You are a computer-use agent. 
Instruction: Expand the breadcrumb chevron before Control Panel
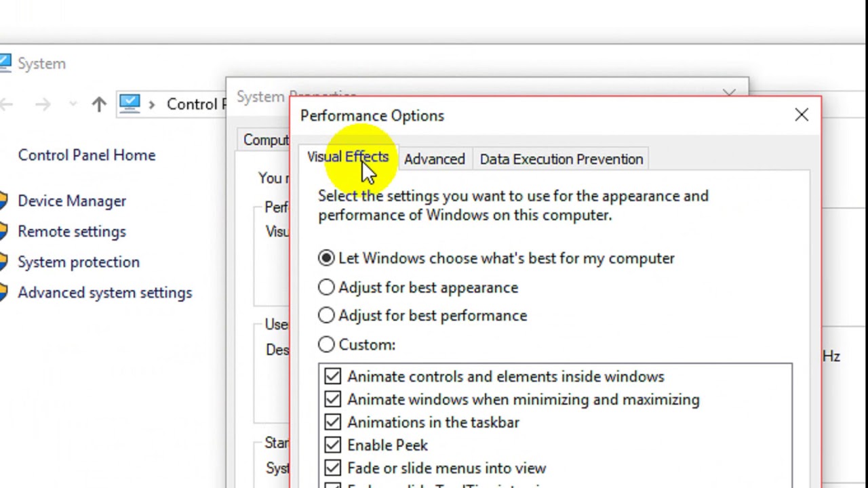152,104
